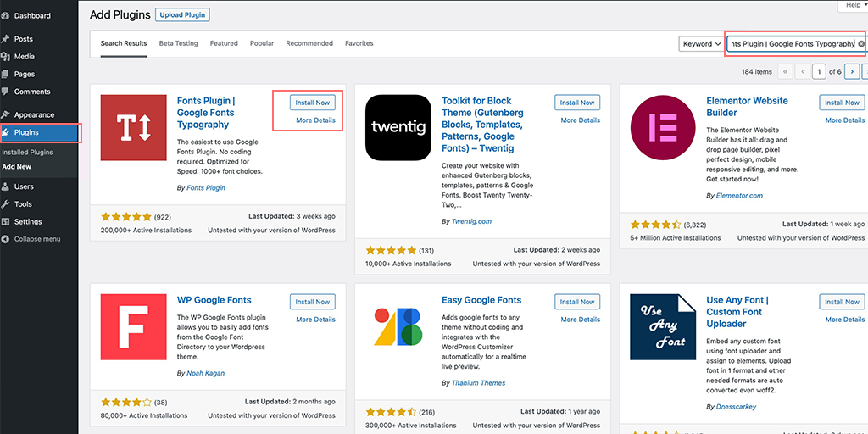The height and width of the screenshot is (434, 868).
Task: Open author link Twentig.com
Action: click(x=471, y=221)
